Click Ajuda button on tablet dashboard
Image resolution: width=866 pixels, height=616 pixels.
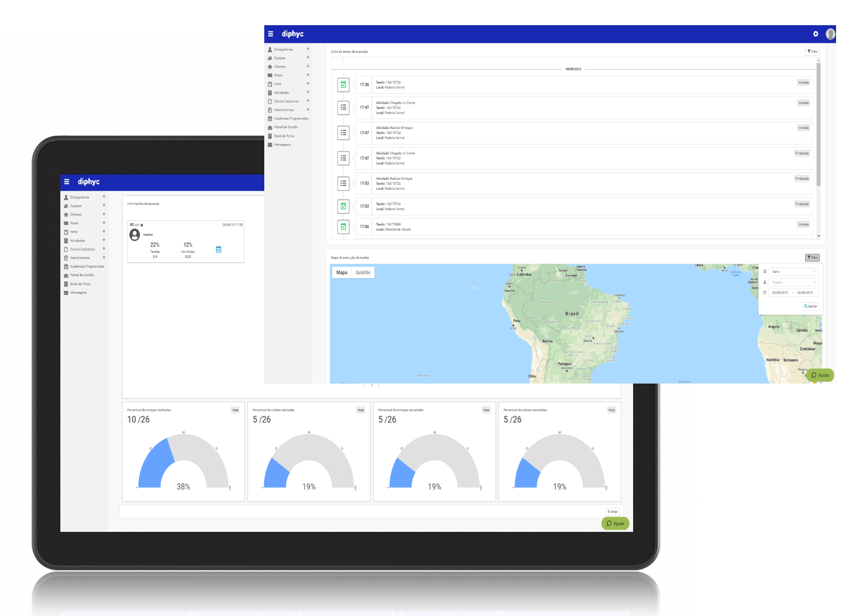point(616,523)
